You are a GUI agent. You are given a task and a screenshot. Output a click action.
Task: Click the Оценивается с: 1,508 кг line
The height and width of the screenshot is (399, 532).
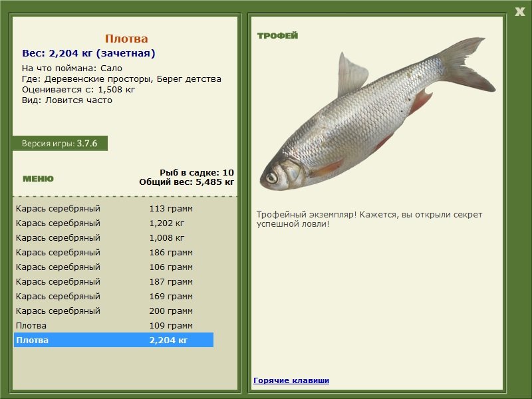78,90
